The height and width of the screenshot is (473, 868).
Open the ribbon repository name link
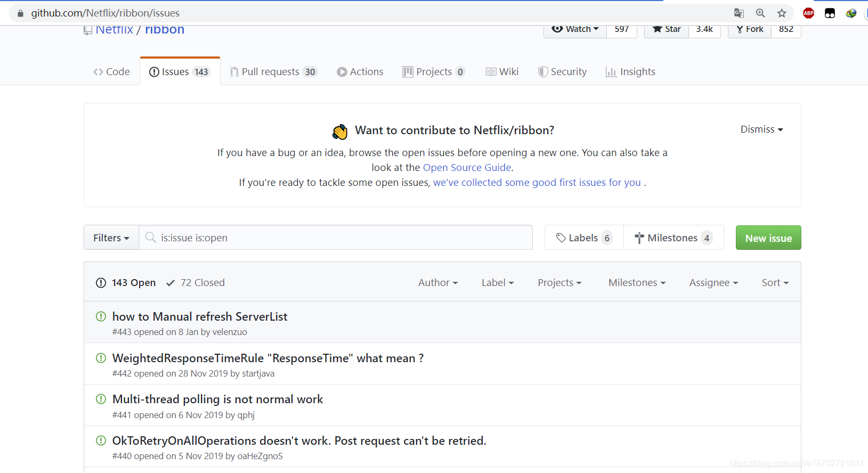(165, 30)
